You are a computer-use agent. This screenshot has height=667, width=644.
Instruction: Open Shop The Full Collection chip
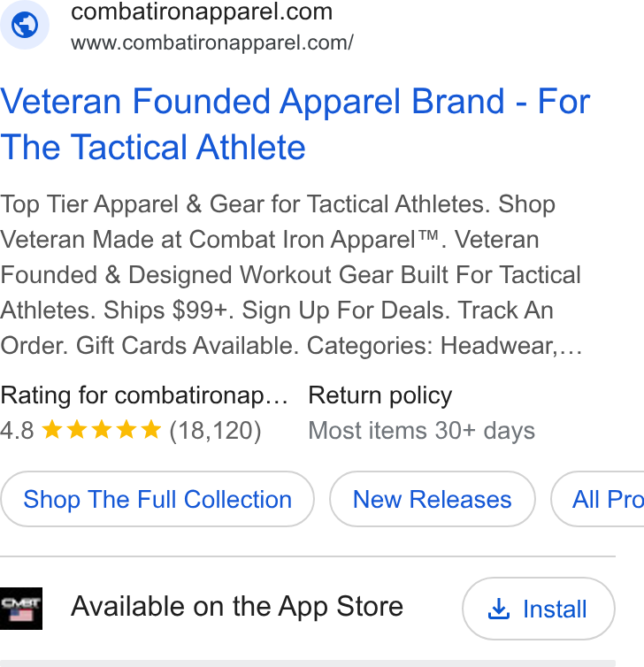pos(157,499)
